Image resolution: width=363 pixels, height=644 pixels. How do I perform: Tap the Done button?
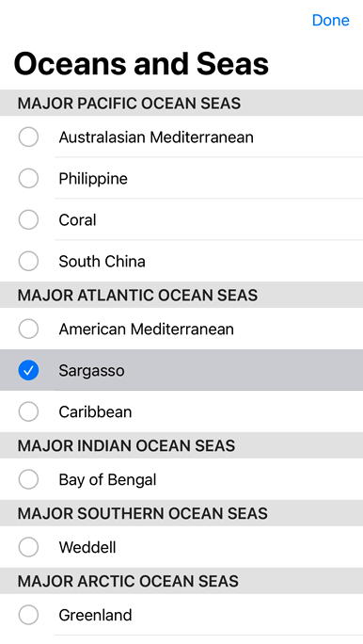[331, 20]
